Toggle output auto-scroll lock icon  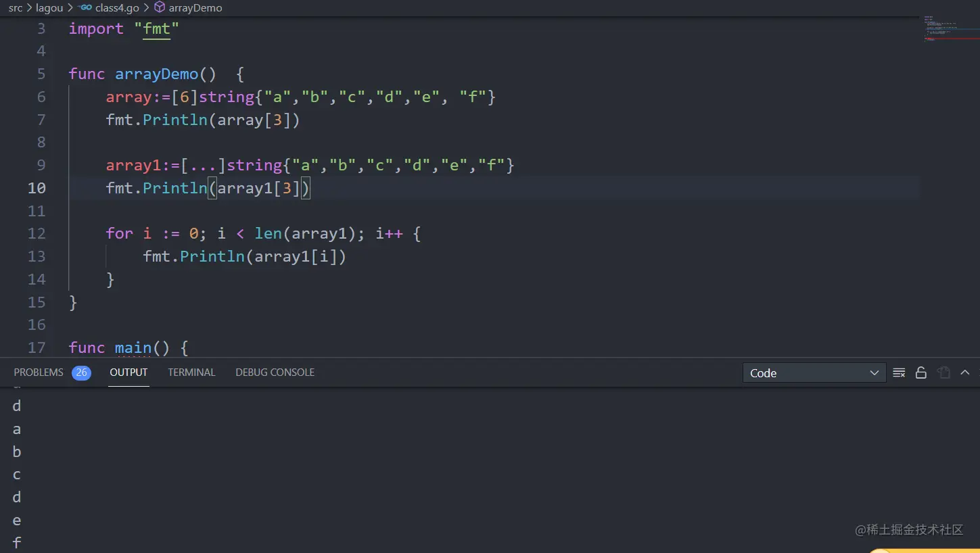click(920, 372)
